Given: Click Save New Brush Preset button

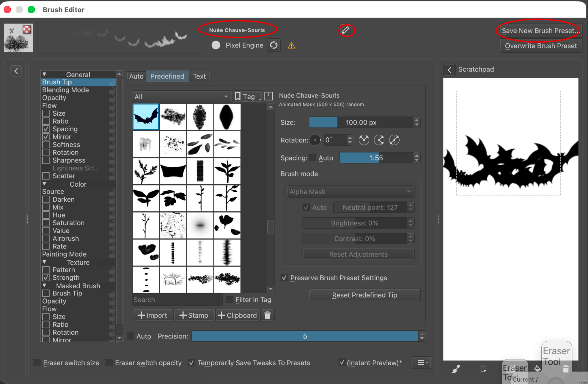Looking at the screenshot, I should (x=540, y=31).
